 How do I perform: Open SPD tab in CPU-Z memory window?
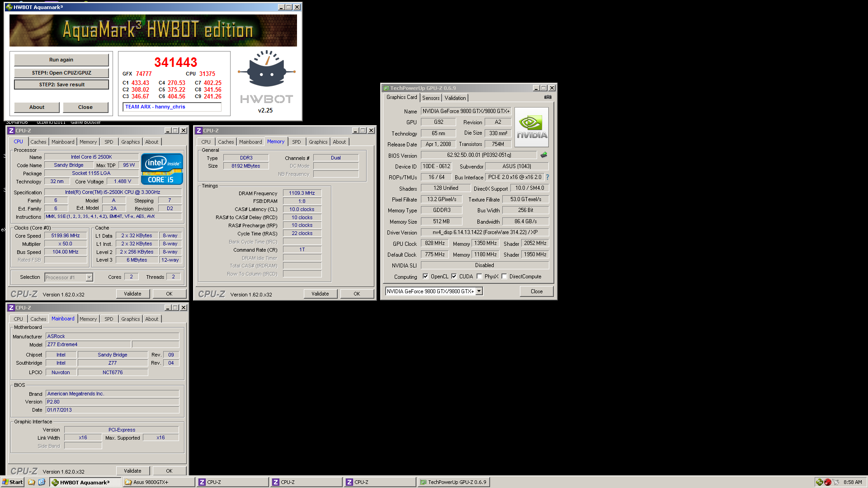296,142
